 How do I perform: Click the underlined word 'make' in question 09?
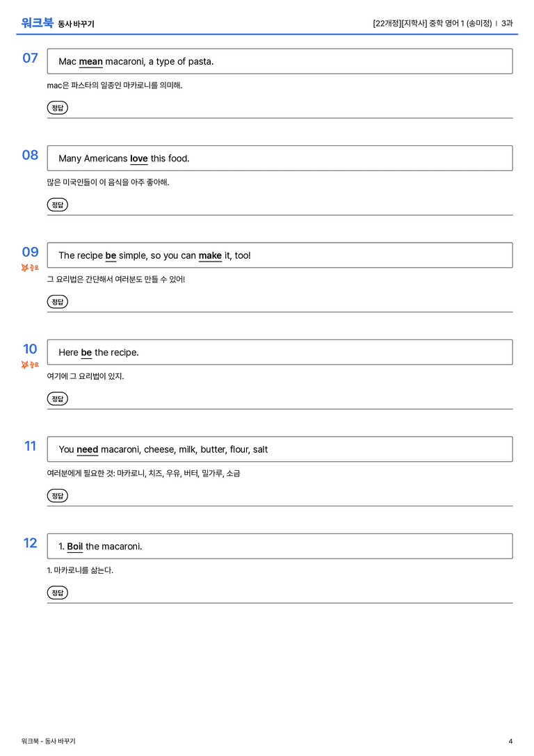click(210, 255)
